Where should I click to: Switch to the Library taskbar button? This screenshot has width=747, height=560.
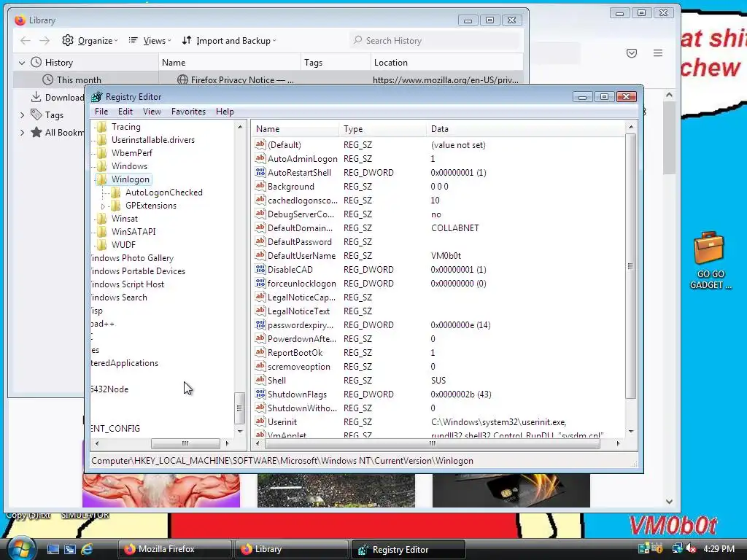pos(291,549)
